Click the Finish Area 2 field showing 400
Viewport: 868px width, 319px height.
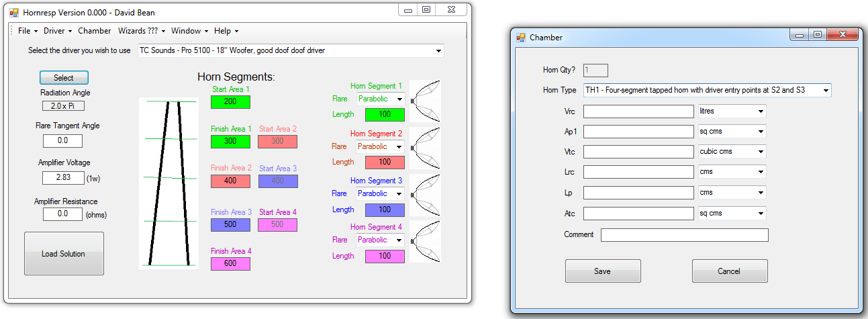[230, 181]
